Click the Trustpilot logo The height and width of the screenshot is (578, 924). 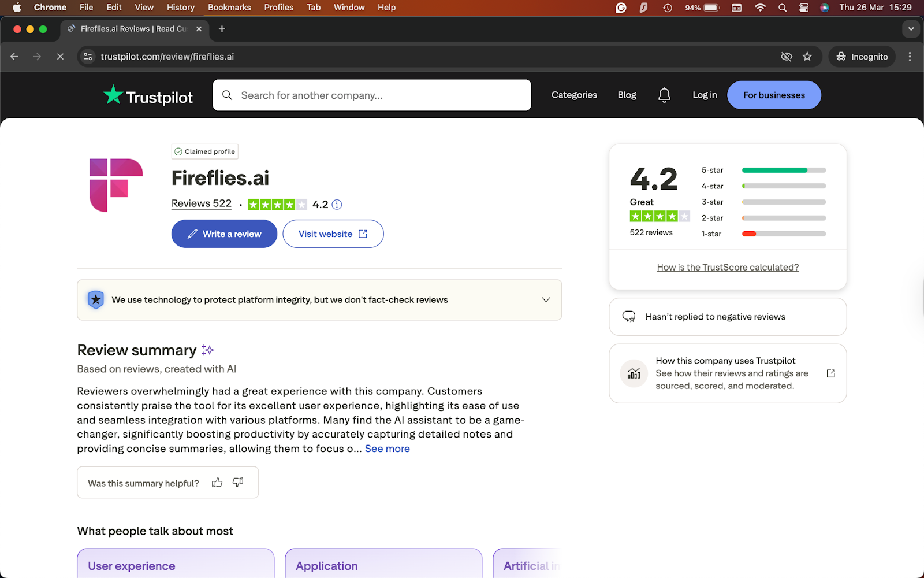[148, 96]
